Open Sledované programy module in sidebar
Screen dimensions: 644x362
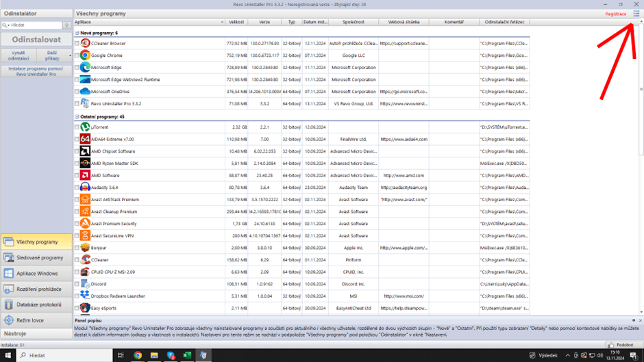click(36, 258)
